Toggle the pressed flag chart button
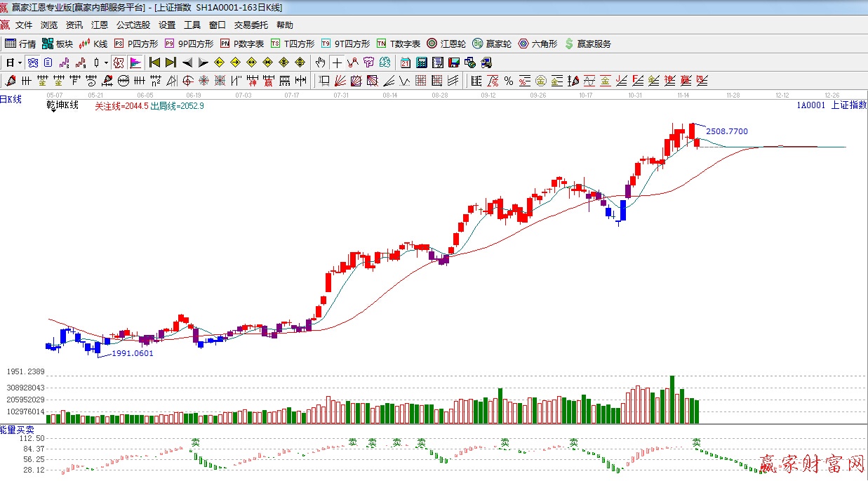 point(135,62)
